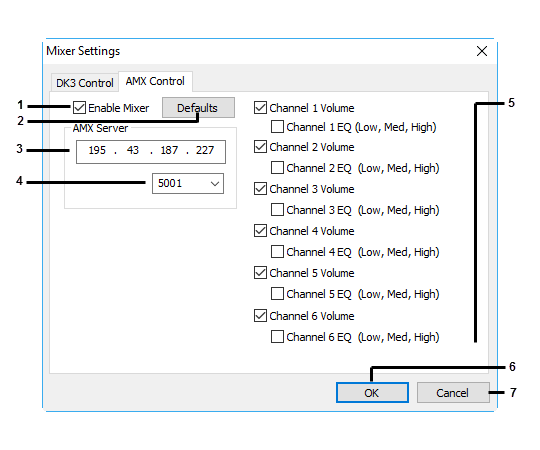This screenshot has width=540, height=450.
Task: Click the Cancel button
Action: coord(453,393)
